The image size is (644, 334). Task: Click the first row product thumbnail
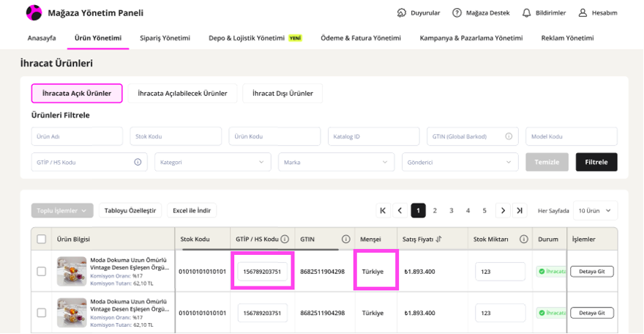click(72, 271)
